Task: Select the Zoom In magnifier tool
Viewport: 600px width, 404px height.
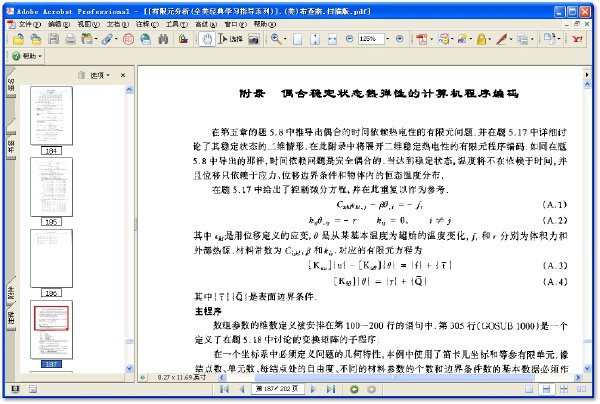Action: click(276, 39)
